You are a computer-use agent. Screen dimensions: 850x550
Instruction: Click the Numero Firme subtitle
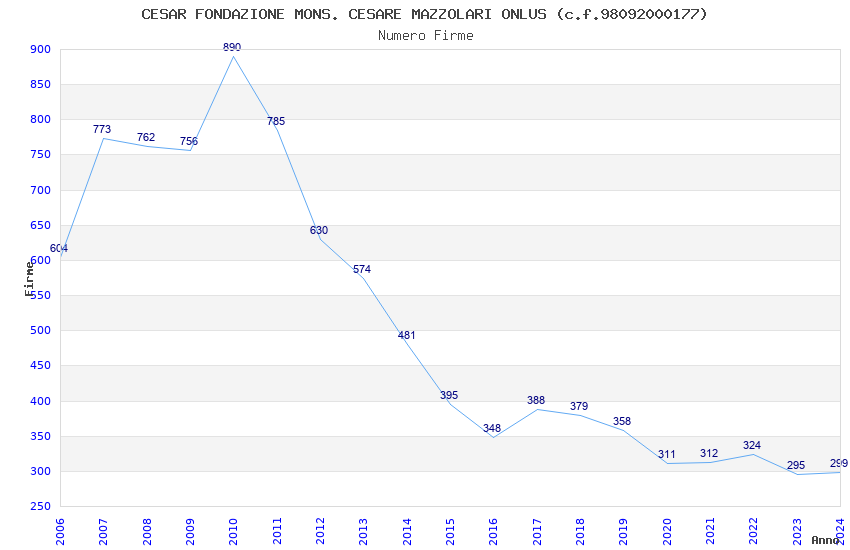point(426,35)
